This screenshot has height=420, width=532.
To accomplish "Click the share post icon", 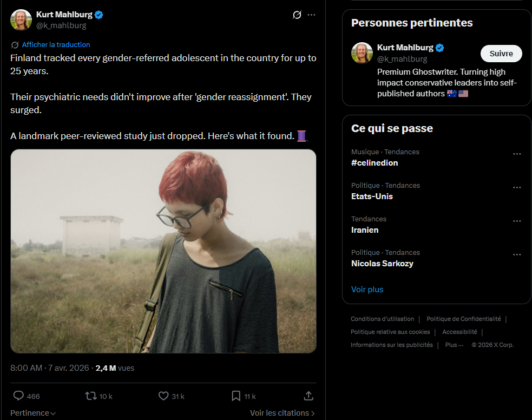I will point(308,396).
